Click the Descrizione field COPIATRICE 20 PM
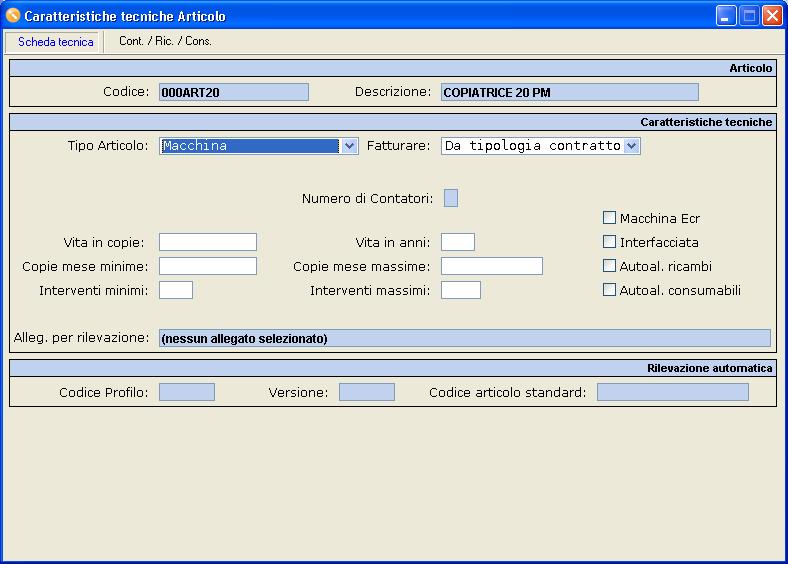The height and width of the screenshot is (564, 788). pos(569,92)
